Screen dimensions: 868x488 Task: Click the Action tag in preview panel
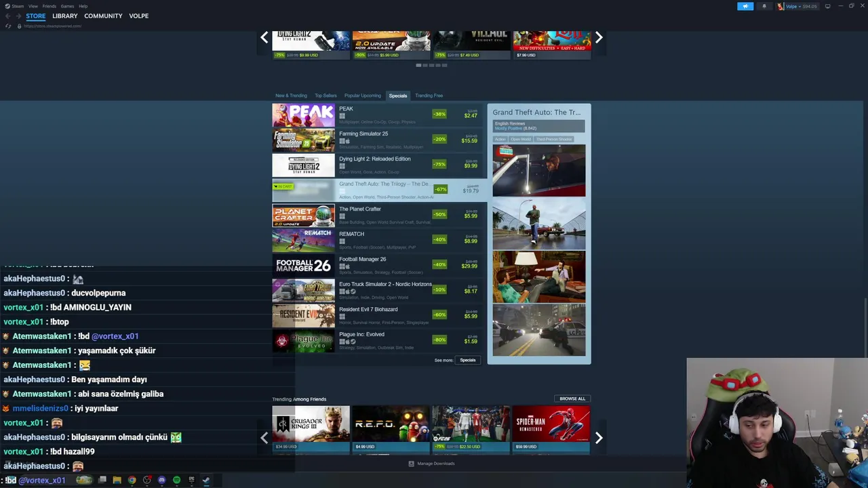[x=500, y=139]
